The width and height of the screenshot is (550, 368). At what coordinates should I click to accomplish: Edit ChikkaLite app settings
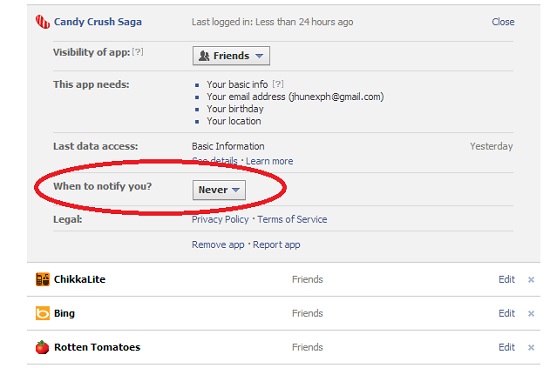tap(507, 280)
